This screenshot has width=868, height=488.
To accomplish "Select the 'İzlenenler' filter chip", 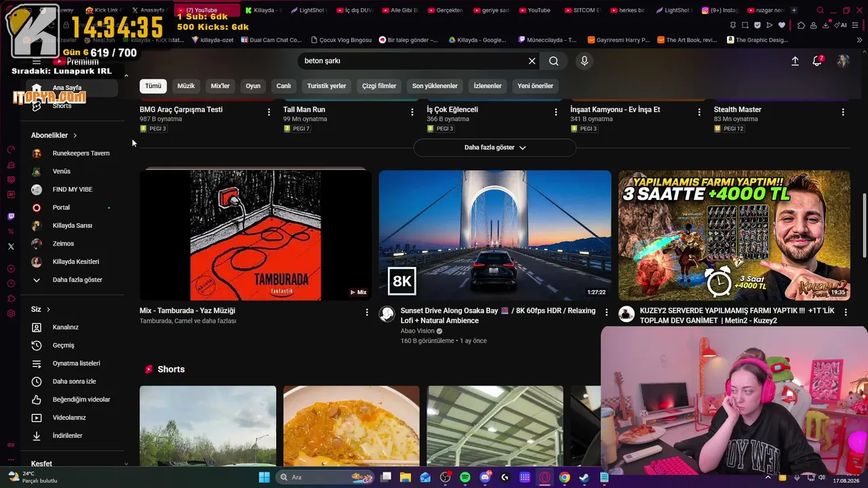I will coord(488,86).
